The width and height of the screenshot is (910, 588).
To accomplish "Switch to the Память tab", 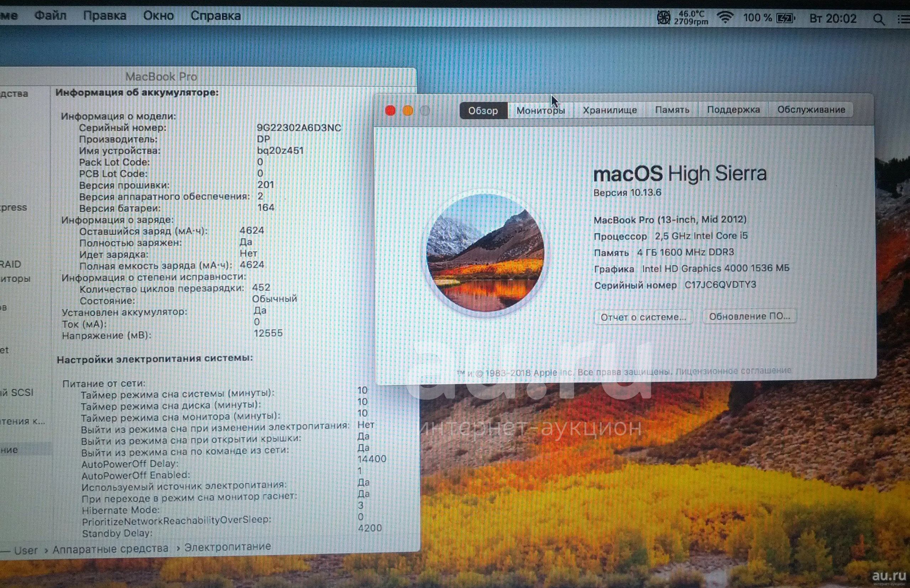I will [672, 110].
